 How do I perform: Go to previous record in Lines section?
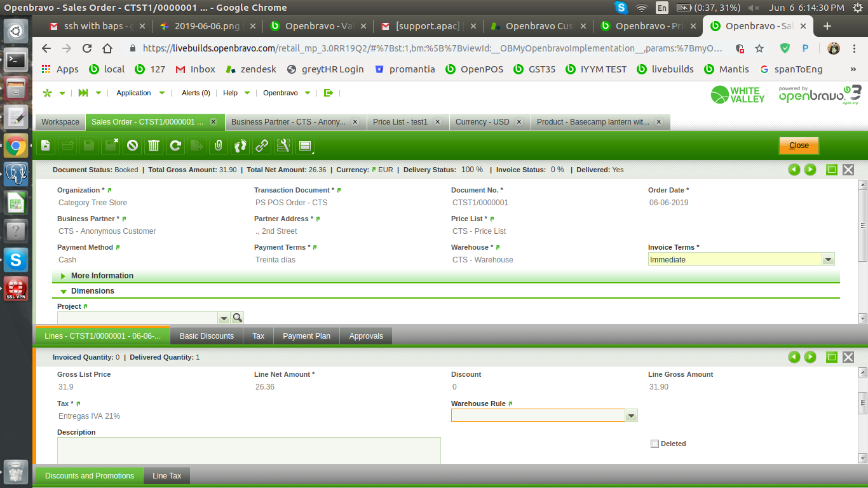794,357
